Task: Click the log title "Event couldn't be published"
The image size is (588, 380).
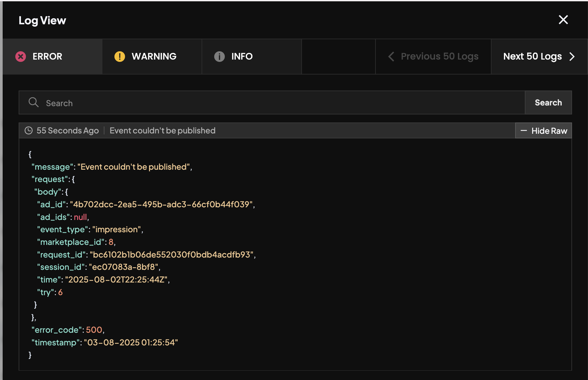Action: pyautogui.click(x=162, y=130)
